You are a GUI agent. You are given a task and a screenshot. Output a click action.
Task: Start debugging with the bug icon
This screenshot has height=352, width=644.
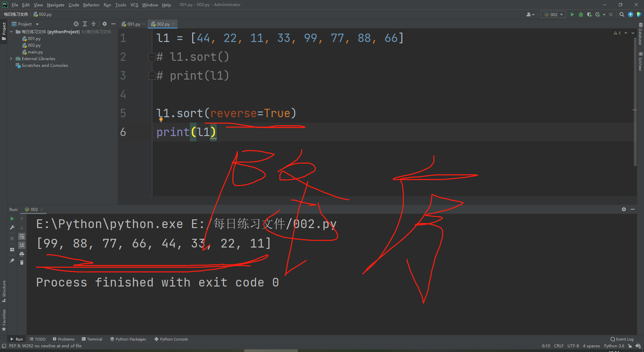[581, 14]
